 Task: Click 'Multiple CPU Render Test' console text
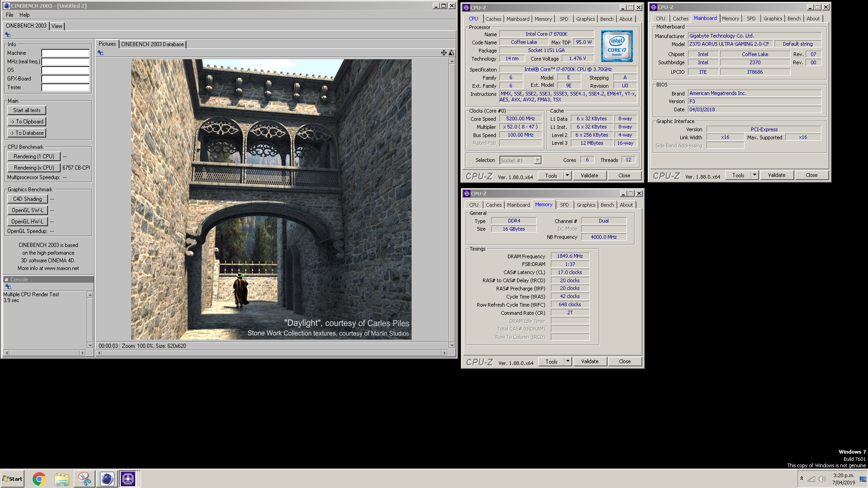[x=31, y=294]
